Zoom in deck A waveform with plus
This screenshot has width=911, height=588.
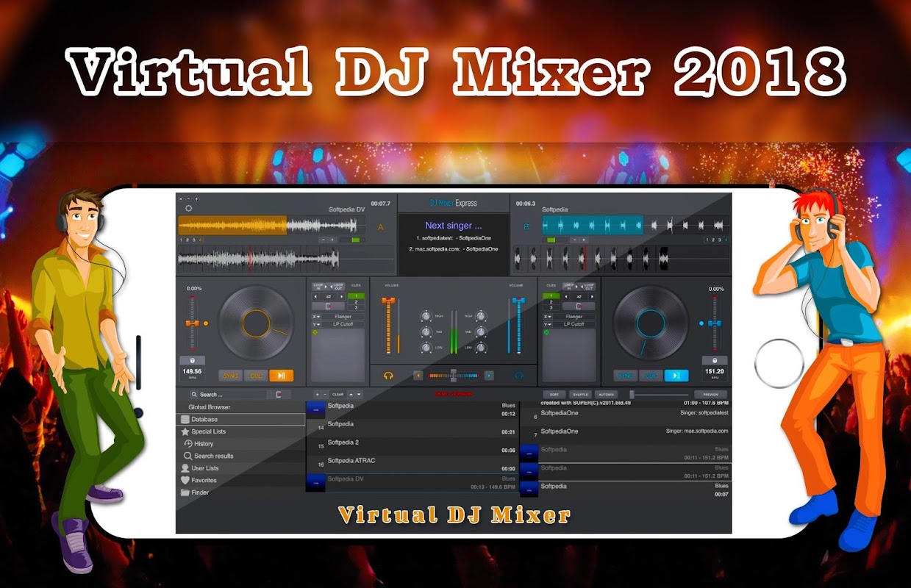(332, 240)
